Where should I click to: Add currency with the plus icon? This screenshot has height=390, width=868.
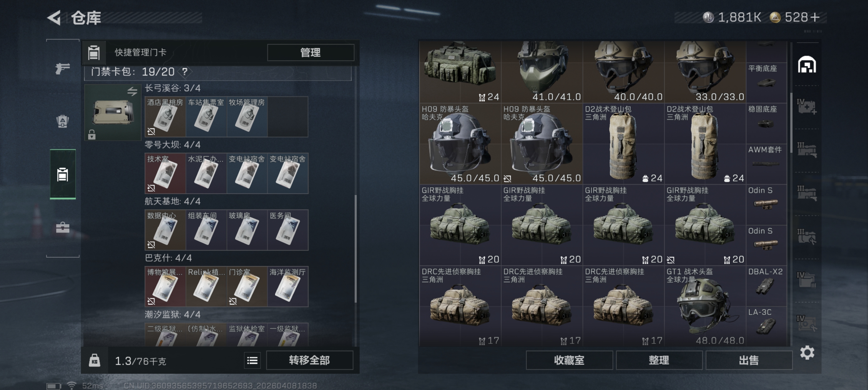click(x=815, y=17)
